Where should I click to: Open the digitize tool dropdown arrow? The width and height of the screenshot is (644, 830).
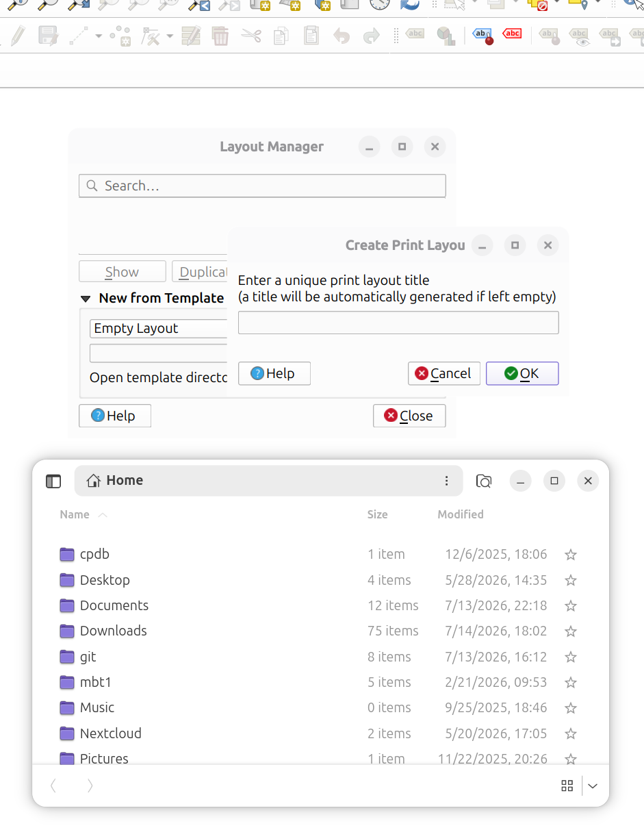tap(99, 36)
